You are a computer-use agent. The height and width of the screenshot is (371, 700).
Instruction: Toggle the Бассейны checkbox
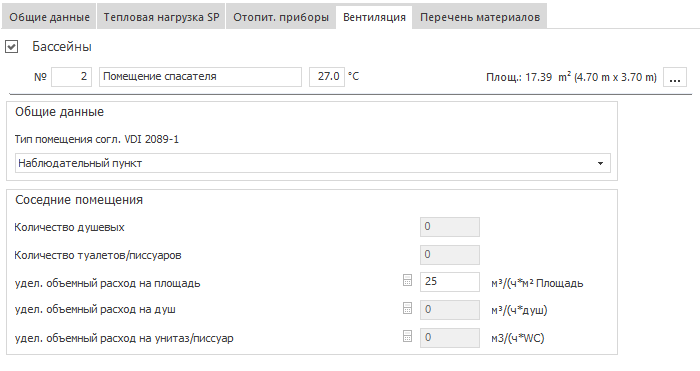tap(12, 46)
